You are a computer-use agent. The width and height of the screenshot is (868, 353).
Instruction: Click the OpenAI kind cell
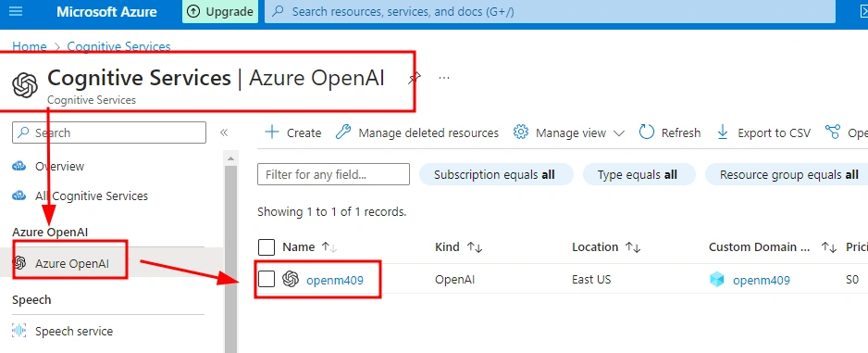pos(455,279)
